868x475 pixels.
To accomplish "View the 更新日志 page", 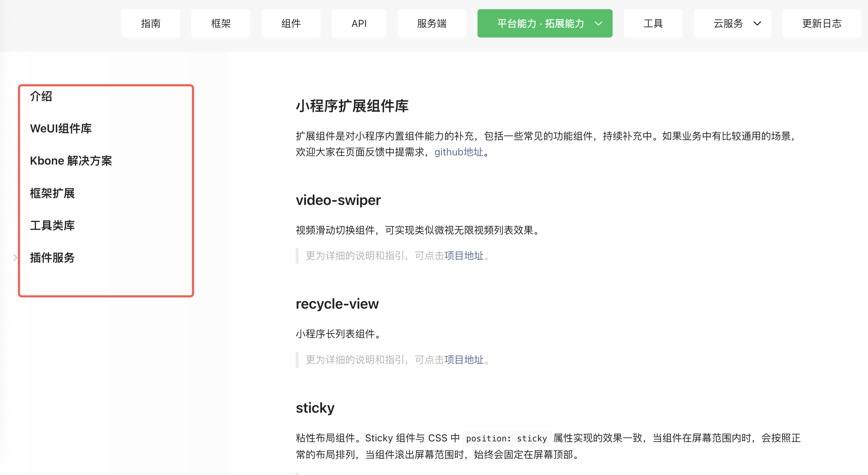I will coord(821,23).
